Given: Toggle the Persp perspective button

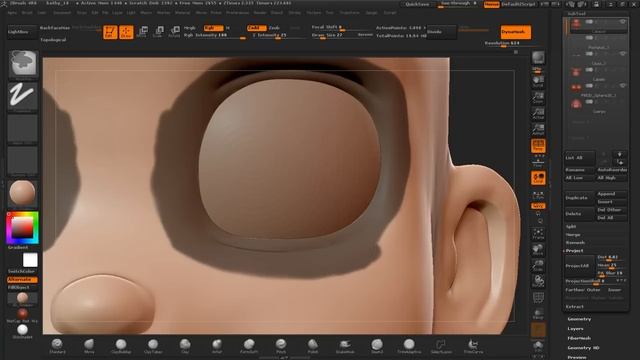Looking at the screenshot, I should click(538, 146).
